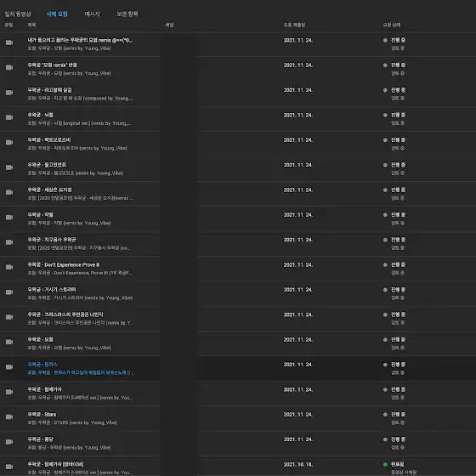Click 동영상 삭제됨 under the completed status

coord(404,473)
